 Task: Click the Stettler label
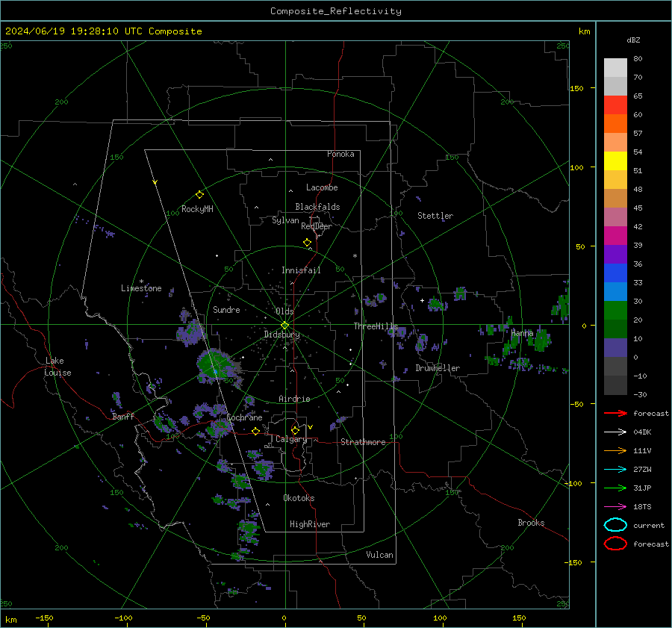tap(435, 216)
